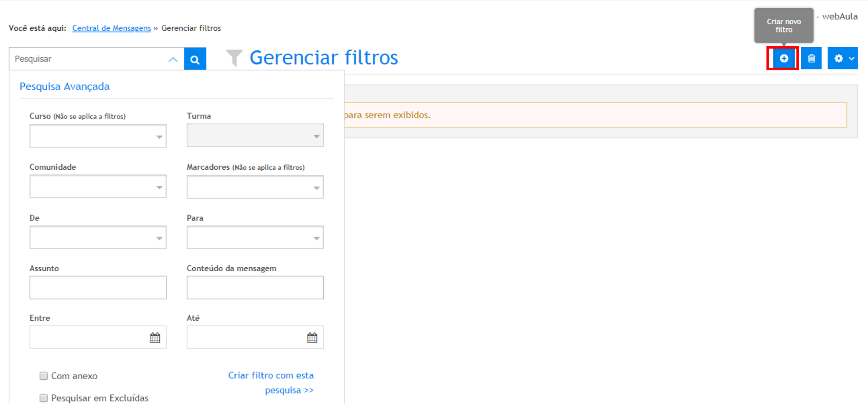Open the calendar picker for Até date
Screen dimensions: 868x404
(312, 338)
